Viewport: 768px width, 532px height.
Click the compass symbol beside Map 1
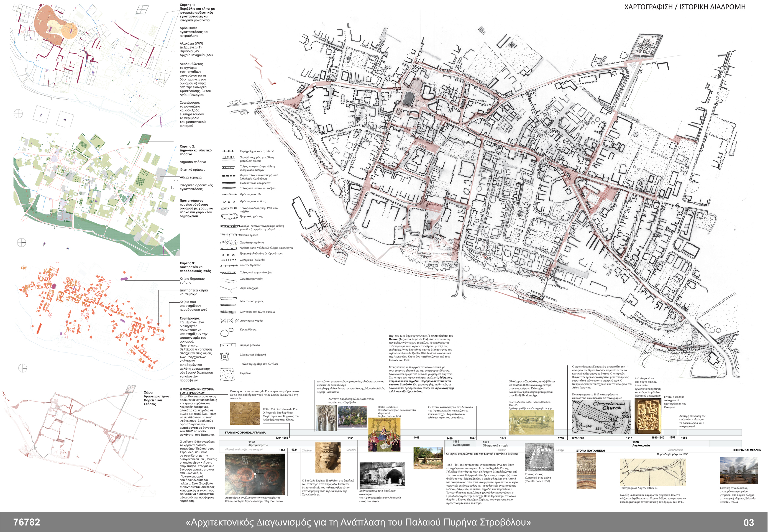click(x=18, y=113)
